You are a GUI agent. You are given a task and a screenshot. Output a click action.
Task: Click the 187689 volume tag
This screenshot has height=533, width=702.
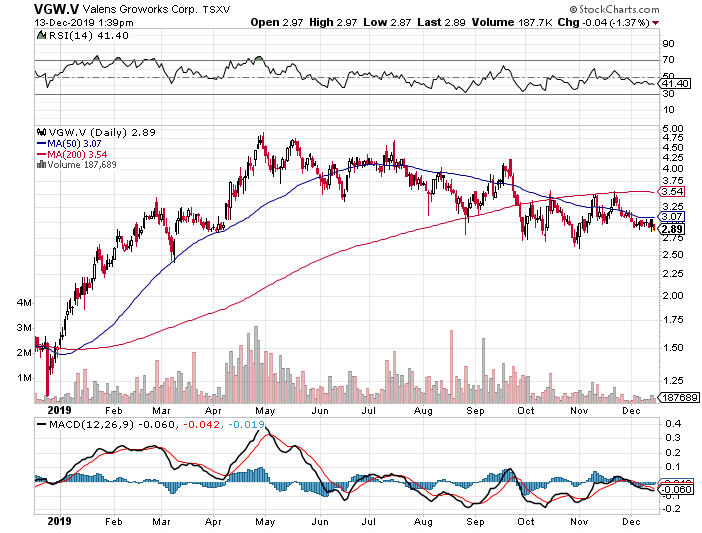[x=678, y=397]
